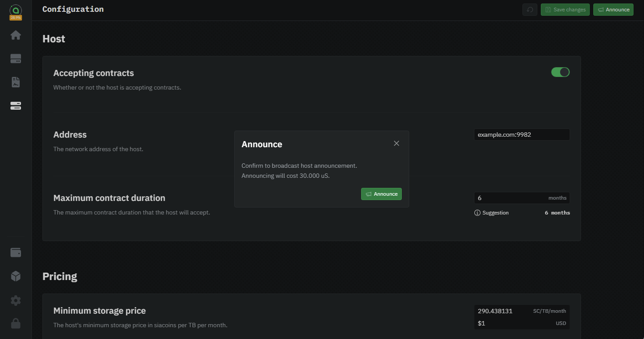
Task: Click the info icon beside Suggestion
Action: (477, 213)
